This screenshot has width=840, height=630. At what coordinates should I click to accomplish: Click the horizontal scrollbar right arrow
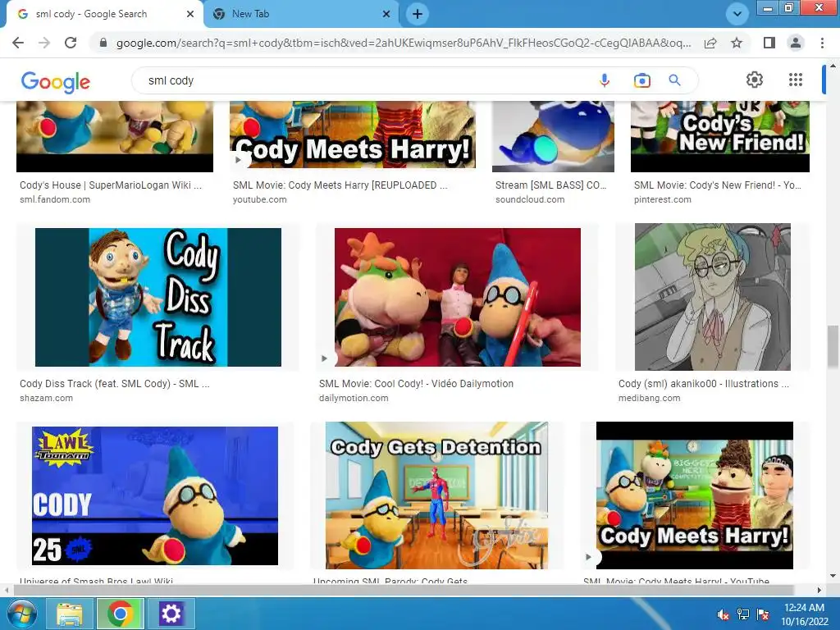(819, 590)
